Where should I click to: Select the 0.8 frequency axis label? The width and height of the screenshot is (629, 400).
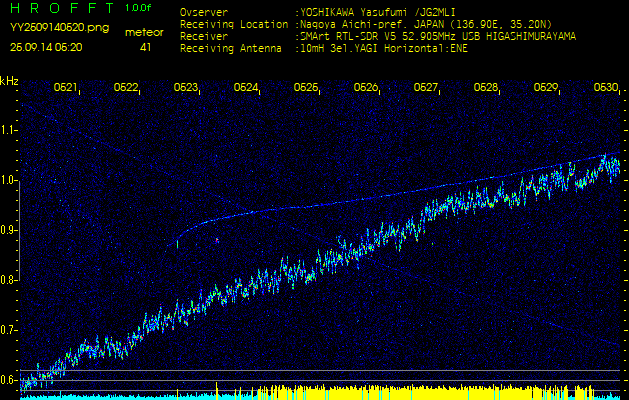click(9, 280)
